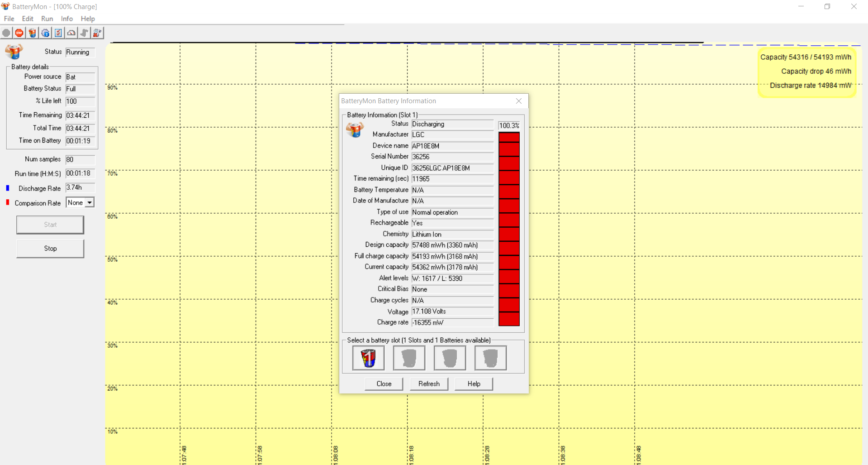Open the Comparison Rate dropdown

[90, 203]
